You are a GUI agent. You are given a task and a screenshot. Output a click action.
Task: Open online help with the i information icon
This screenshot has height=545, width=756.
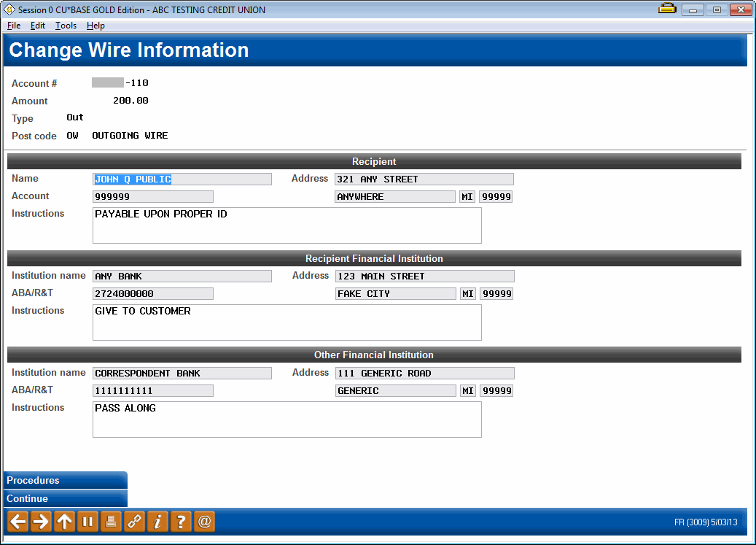point(157,522)
